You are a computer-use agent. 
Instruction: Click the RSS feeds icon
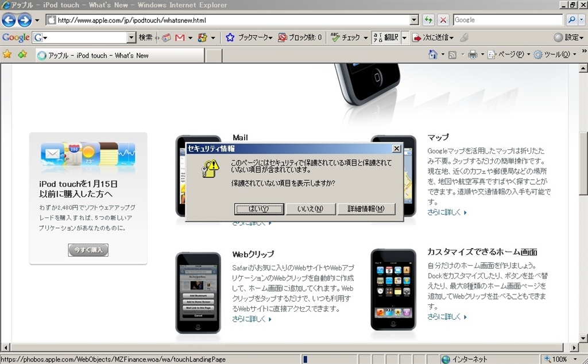click(452, 55)
